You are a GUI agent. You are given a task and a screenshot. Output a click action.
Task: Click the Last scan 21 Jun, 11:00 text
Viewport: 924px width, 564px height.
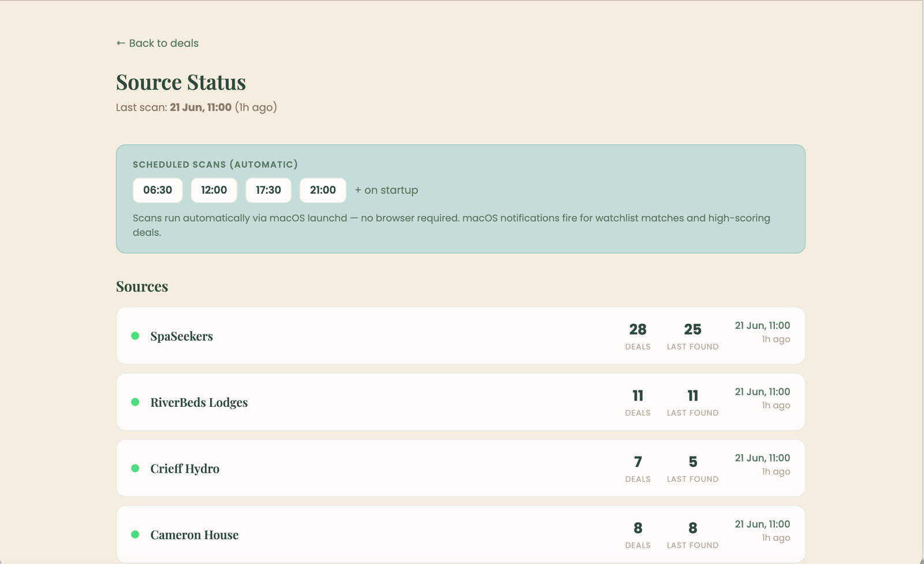click(196, 107)
